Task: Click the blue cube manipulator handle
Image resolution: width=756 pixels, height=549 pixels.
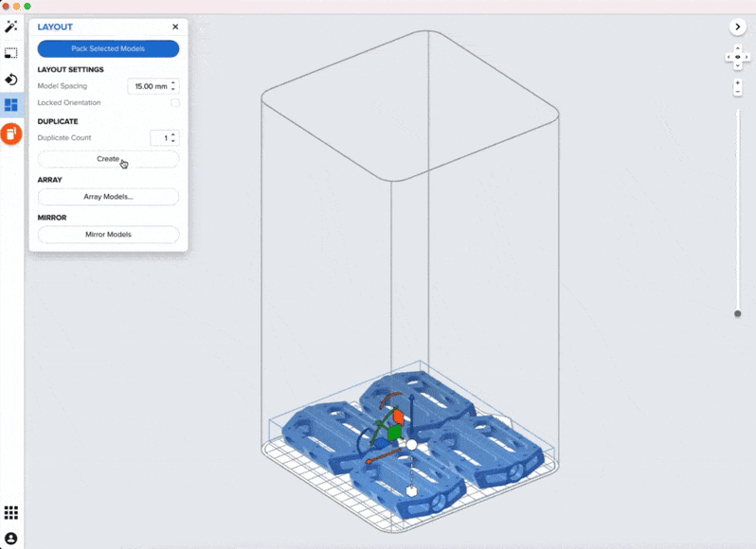Action: click(381, 444)
